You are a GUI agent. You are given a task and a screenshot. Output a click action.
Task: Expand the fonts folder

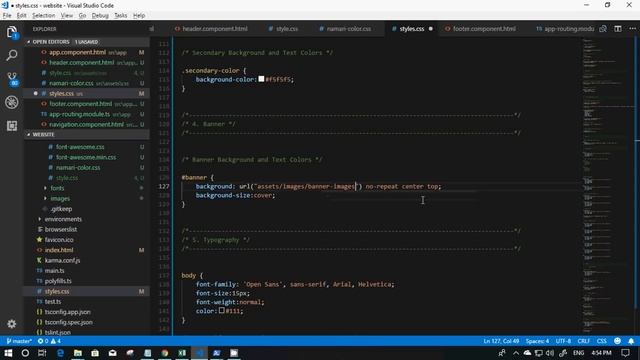(57, 188)
